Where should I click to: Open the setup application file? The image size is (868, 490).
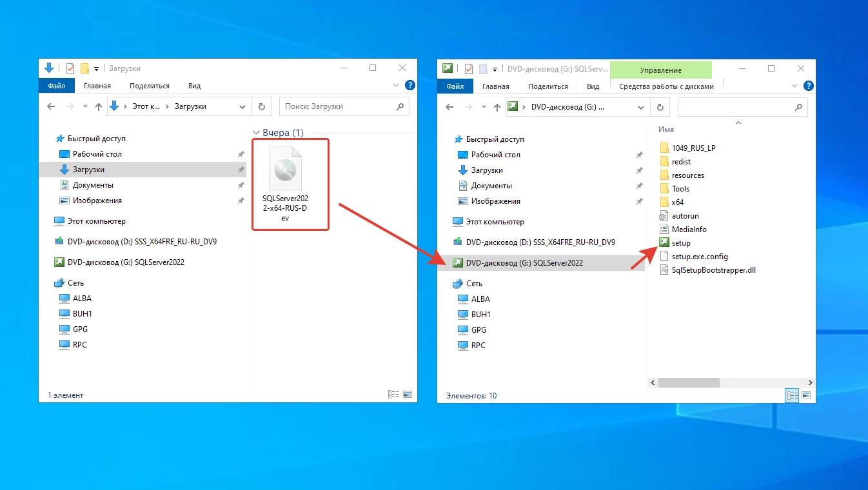point(680,243)
